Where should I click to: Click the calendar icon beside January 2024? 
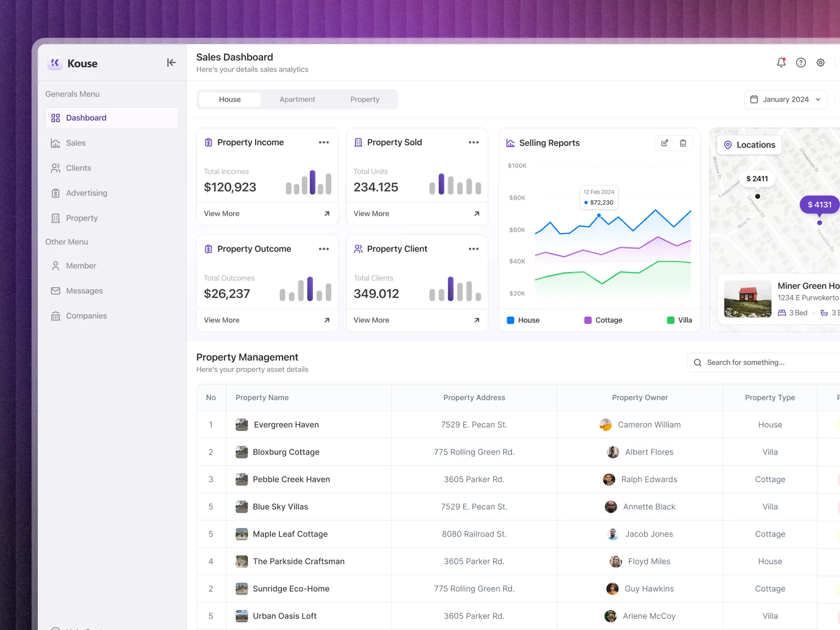pyautogui.click(x=754, y=99)
